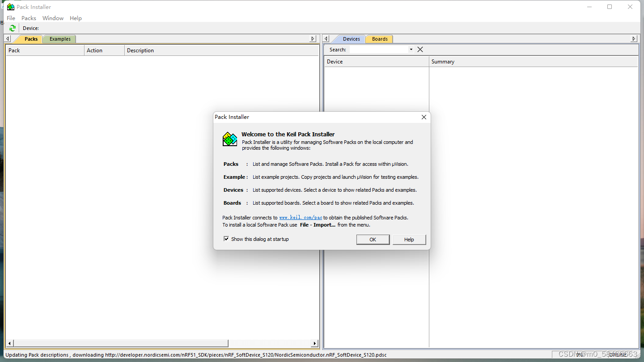This screenshot has height=362, width=644.
Task: Click left pane scrollbar's left arrow
Action: (x=9, y=343)
